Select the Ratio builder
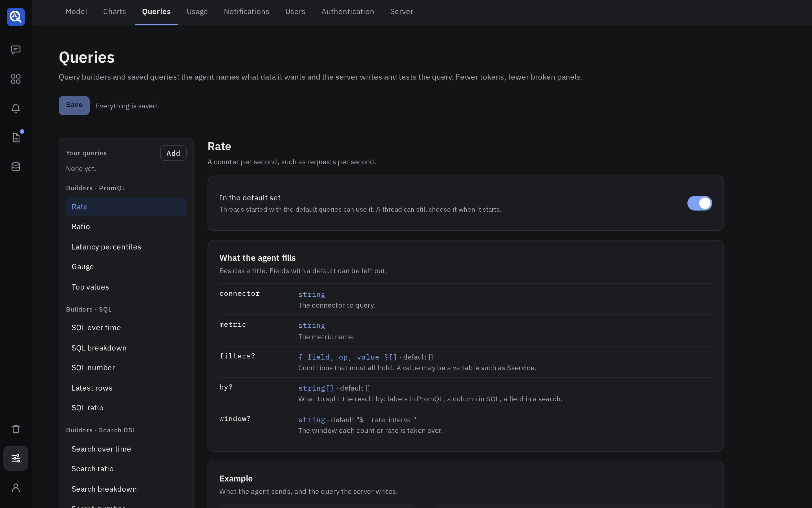This screenshot has height=508, width=812. point(126,227)
